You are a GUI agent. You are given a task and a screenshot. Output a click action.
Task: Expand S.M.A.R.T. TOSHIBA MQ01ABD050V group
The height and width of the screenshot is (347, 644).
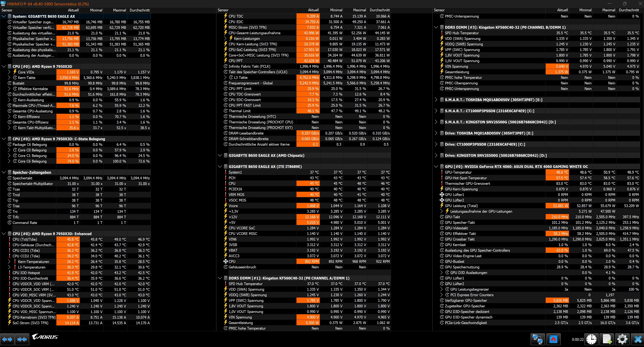[436, 100]
